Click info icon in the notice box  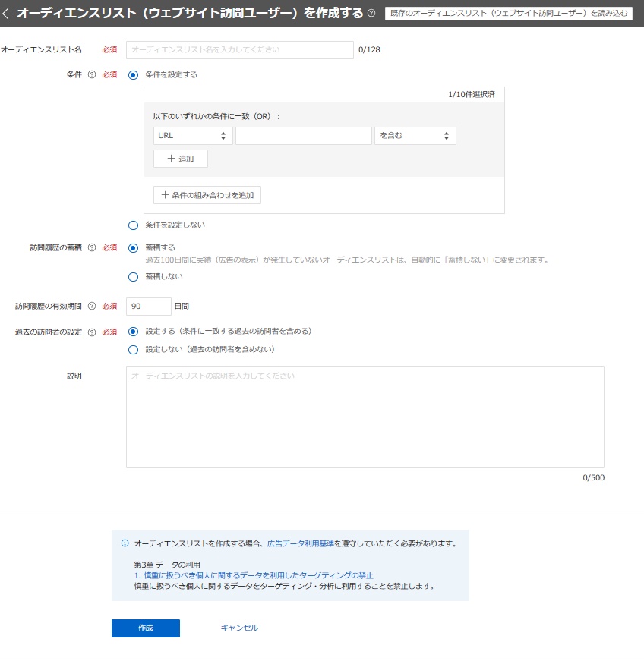pos(125,543)
